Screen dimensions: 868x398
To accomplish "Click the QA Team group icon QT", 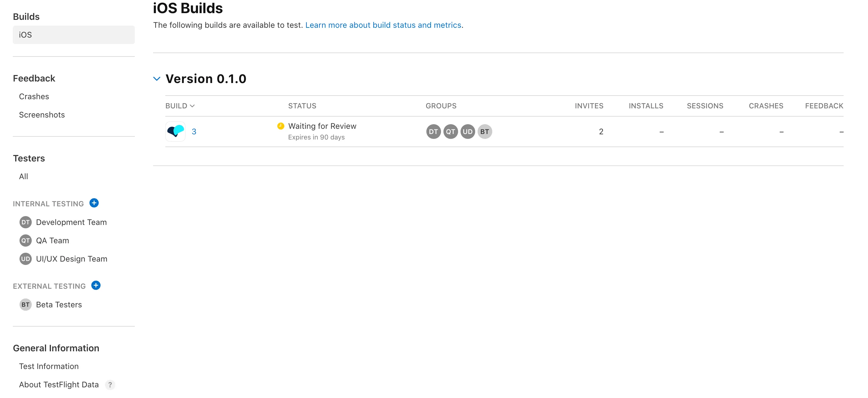I will pos(450,131).
